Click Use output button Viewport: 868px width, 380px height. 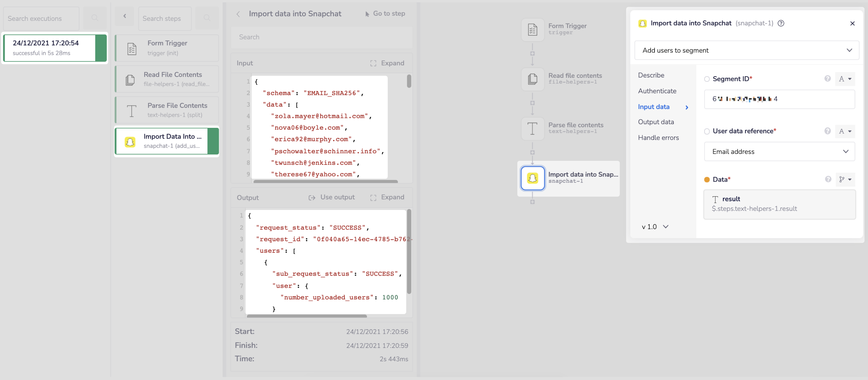coord(332,198)
